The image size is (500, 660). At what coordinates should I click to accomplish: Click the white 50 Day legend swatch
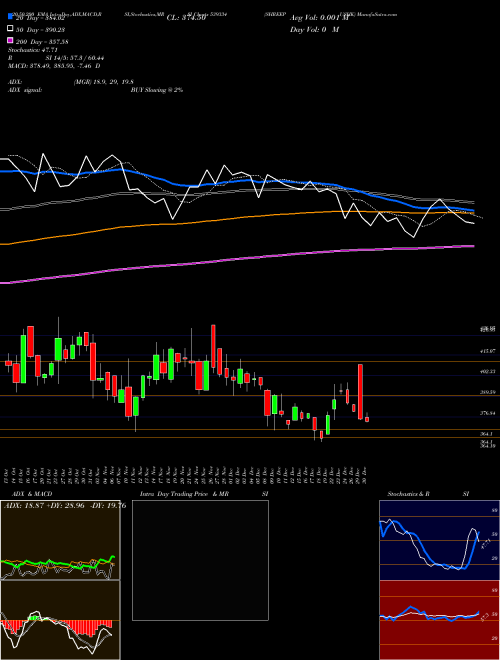[11, 29]
